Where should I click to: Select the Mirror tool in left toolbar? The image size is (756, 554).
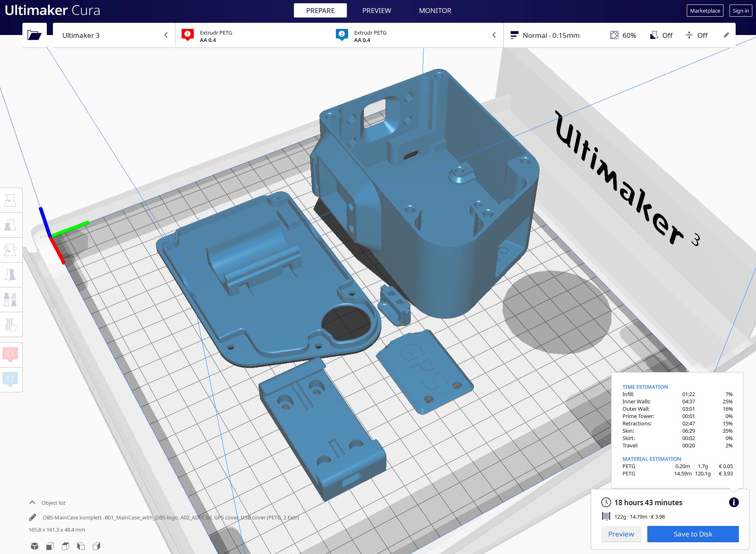[x=10, y=275]
